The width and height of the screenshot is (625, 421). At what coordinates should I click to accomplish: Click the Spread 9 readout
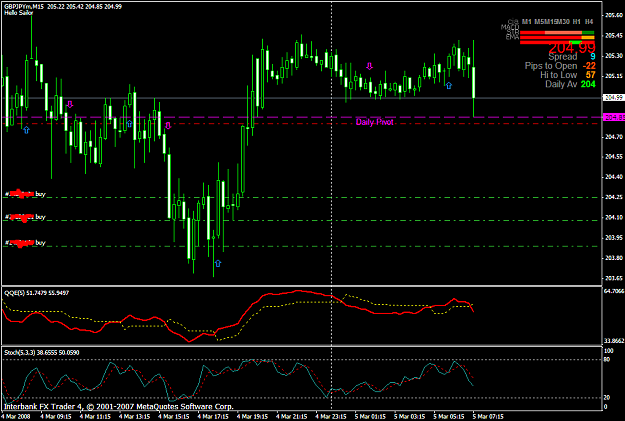(572, 57)
